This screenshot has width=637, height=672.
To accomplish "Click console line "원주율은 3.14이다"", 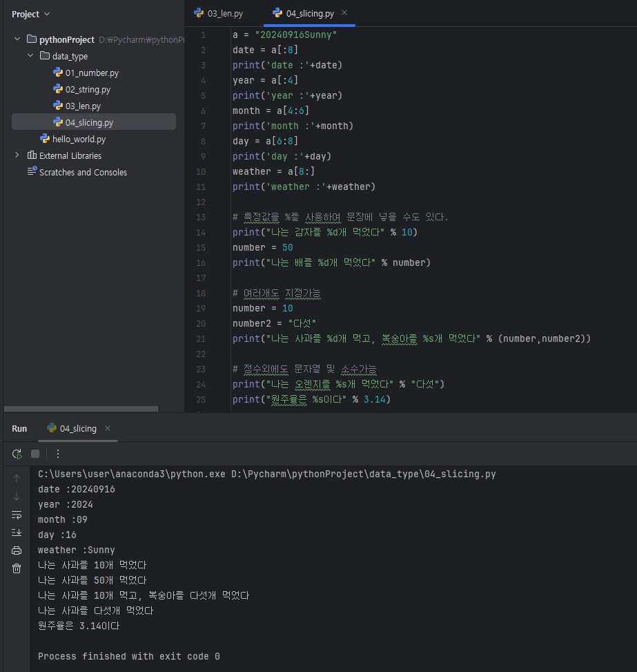I will tap(79, 626).
